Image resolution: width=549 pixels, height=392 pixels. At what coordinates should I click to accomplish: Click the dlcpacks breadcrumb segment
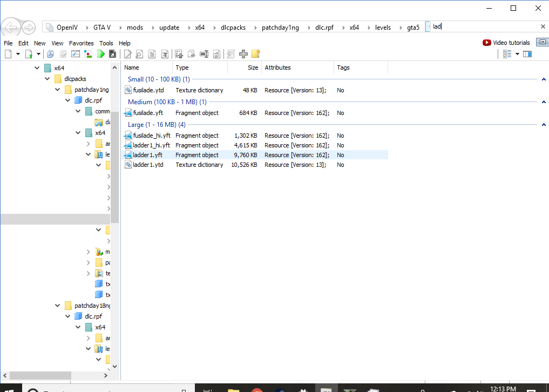pos(233,28)
